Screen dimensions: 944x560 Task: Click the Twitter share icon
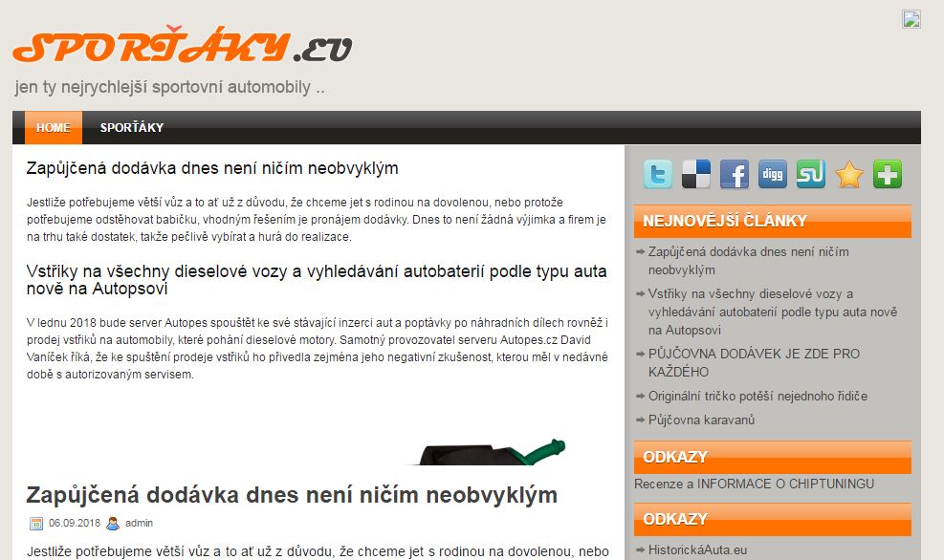[657, 175]
